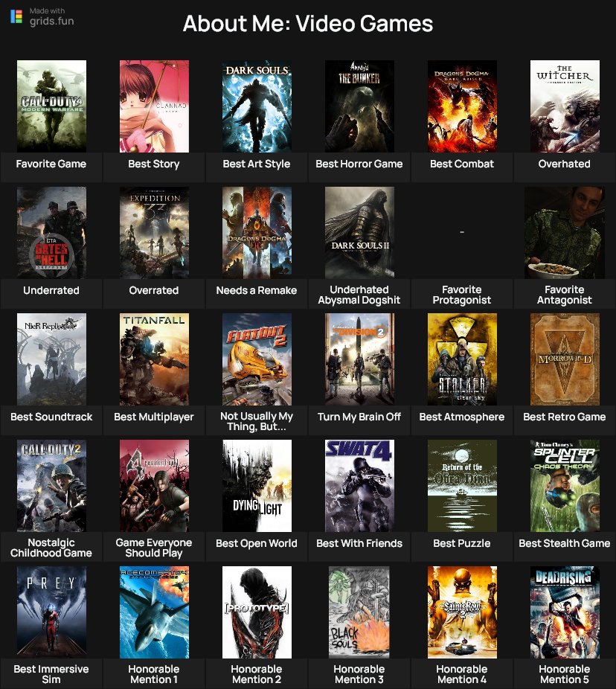Select the Call of Duty 2 cover
616x689 pixels.
[x=51, y=486]
